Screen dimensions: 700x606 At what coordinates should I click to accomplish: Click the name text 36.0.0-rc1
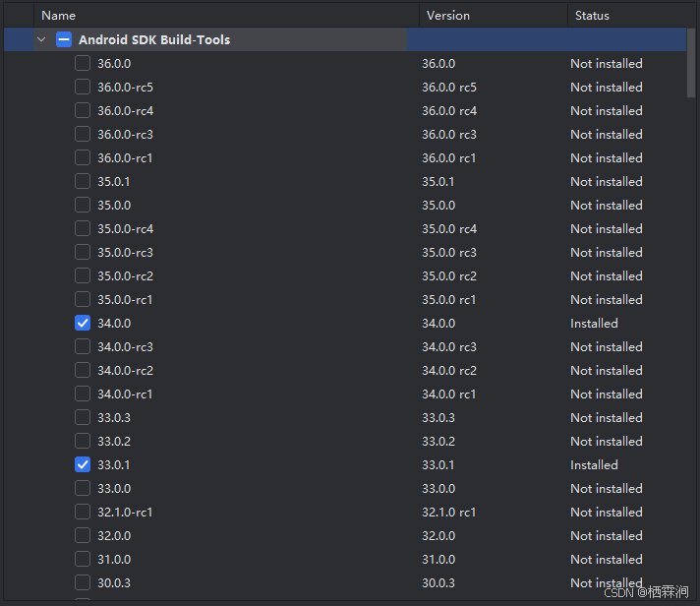pos(125,158)
